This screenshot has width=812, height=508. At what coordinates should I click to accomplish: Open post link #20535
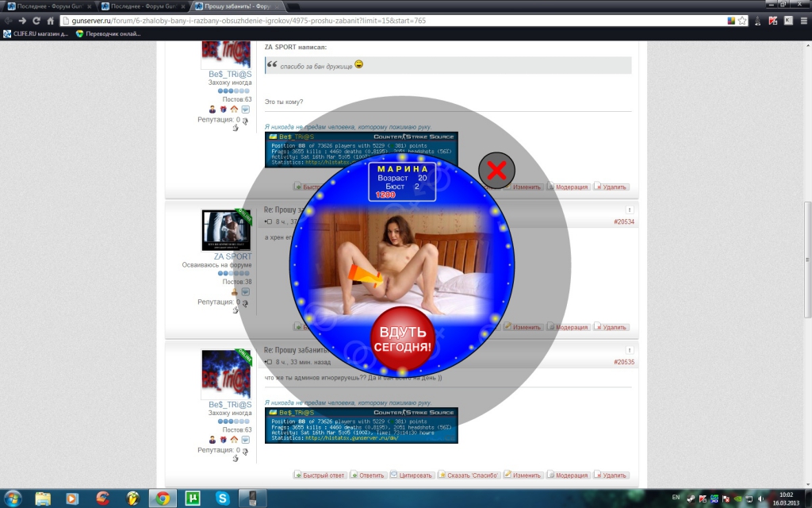pyautogui.click(x=624, y=362)
